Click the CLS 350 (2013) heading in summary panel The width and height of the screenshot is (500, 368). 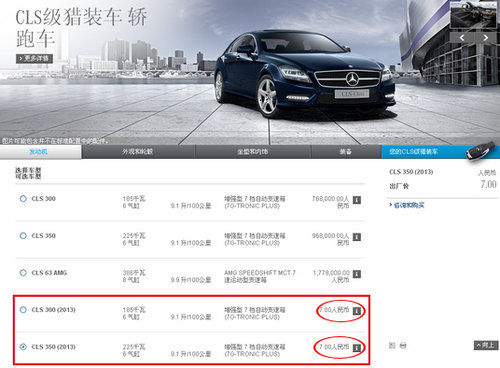411,172
